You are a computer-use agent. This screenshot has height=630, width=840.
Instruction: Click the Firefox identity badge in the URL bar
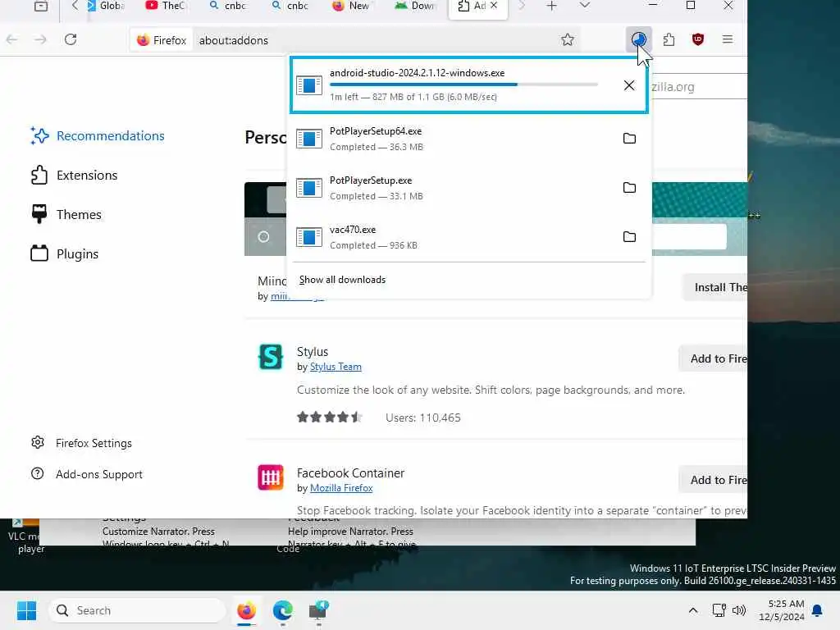(162, 40)
